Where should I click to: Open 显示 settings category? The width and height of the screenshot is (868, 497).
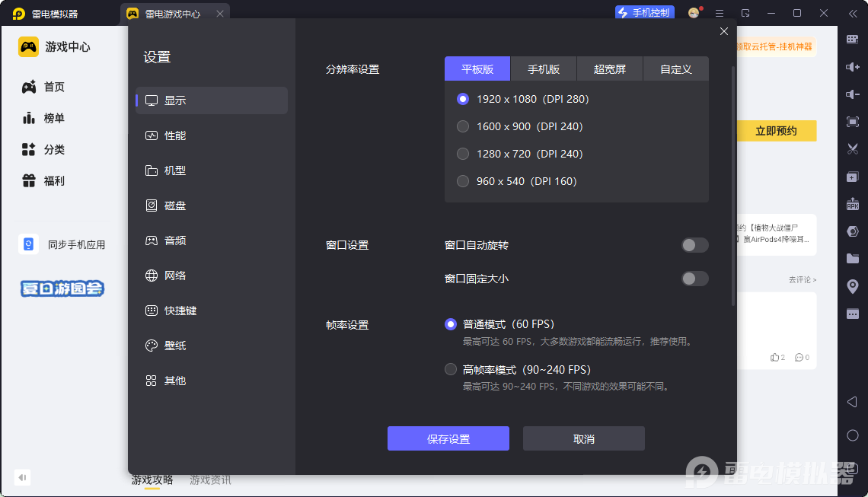212,100
